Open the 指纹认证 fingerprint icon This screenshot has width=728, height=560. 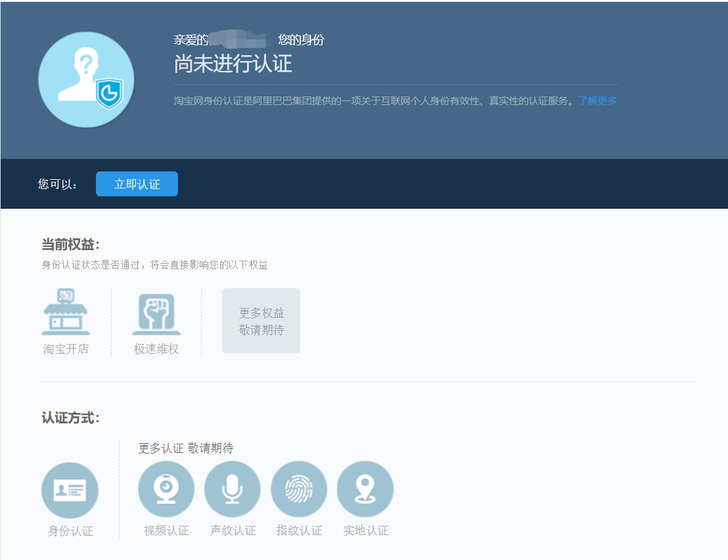[x=299, y=488]
